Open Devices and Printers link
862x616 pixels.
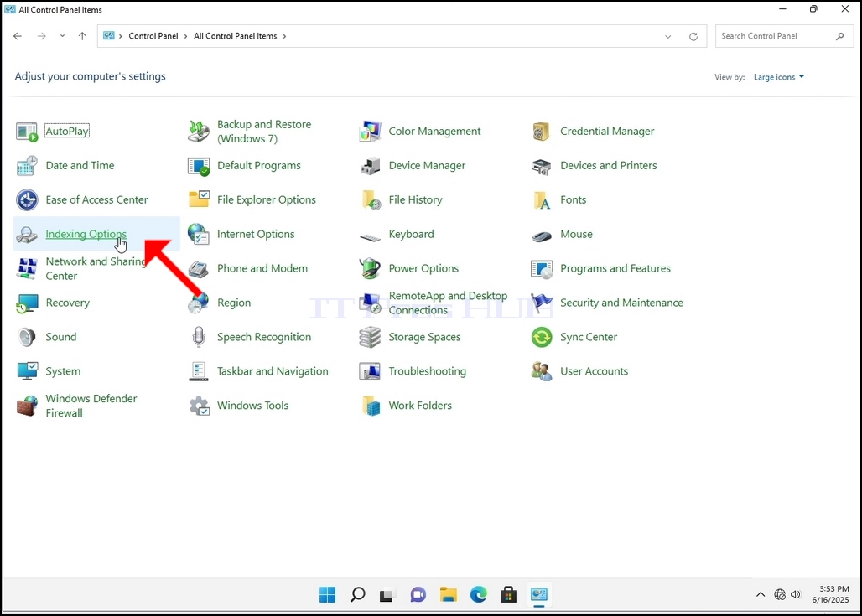(x=609, y=165)
